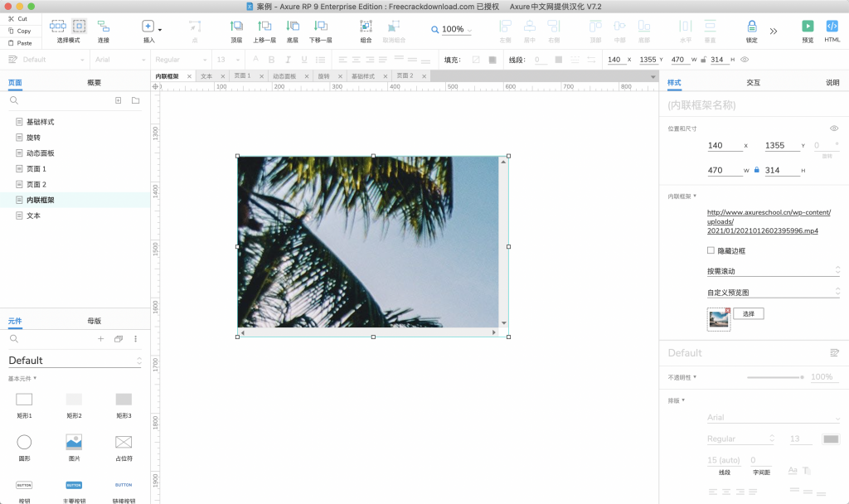Click the Select (选择) preview image button
This screenshot has width=849, height=504.
748,314
